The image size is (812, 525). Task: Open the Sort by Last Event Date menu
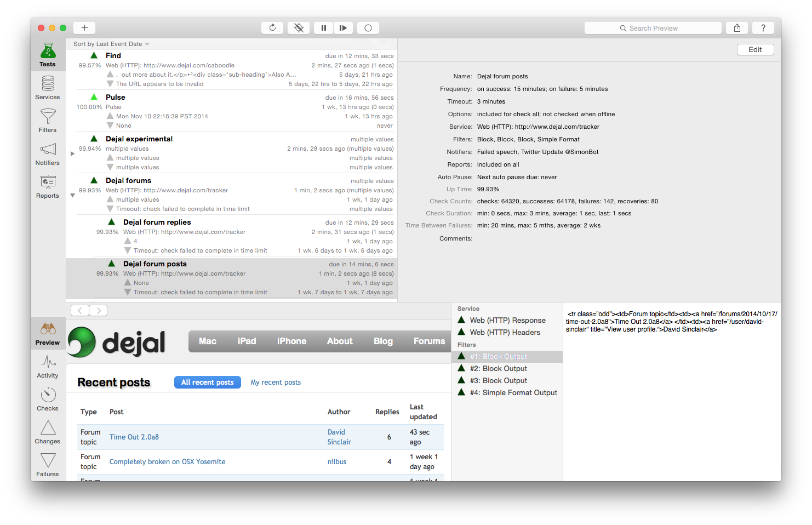(x=111, y=44)
